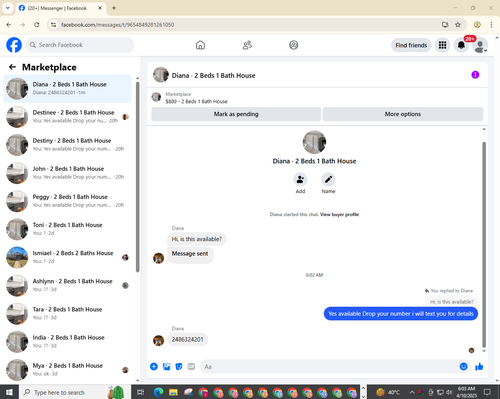500x399 pixels.
Task: Open the Friends icon in top navigation
Action: pyautogui.click(x=247, y=45)
